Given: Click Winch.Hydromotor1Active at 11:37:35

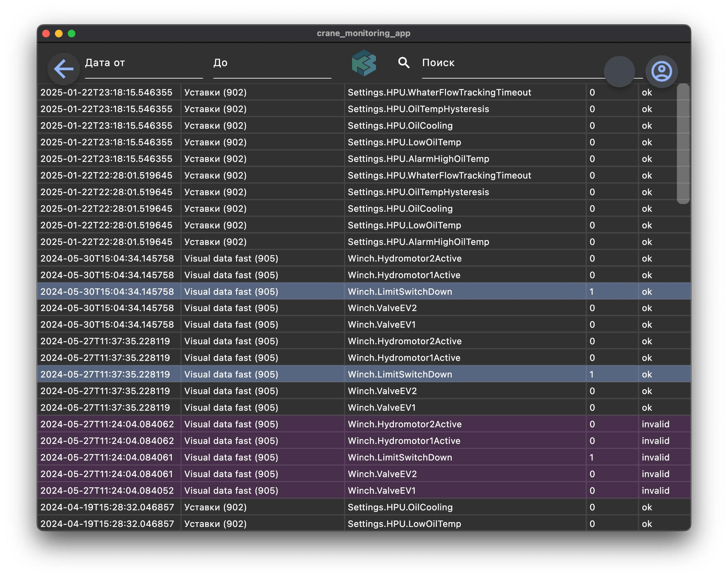Looking at the screenshot, I should coord(404,358).
